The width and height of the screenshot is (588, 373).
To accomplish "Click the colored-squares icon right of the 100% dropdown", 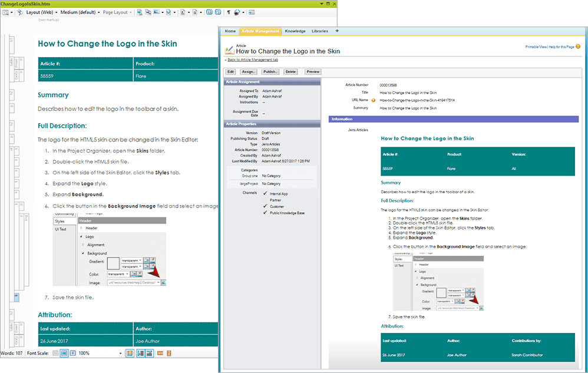I will point(130,353).
